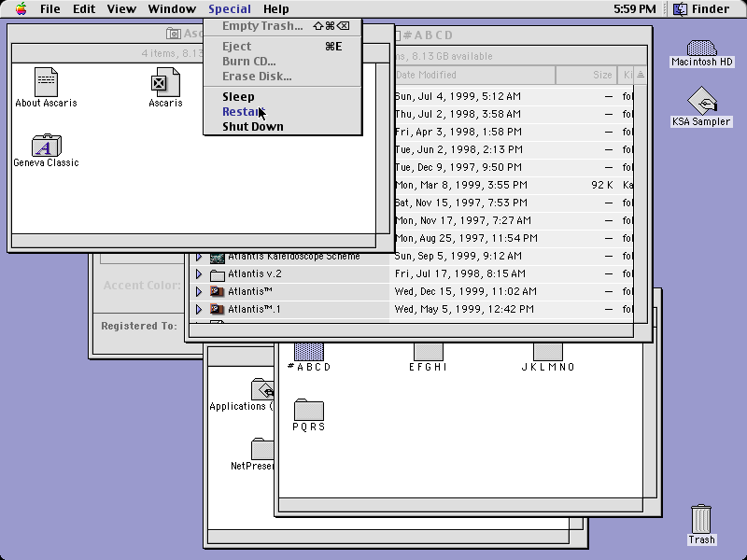Viewport: 747px width, 560px height.
Task: Click the dimmed Erase Disk menu item
Action: (283, 77)
